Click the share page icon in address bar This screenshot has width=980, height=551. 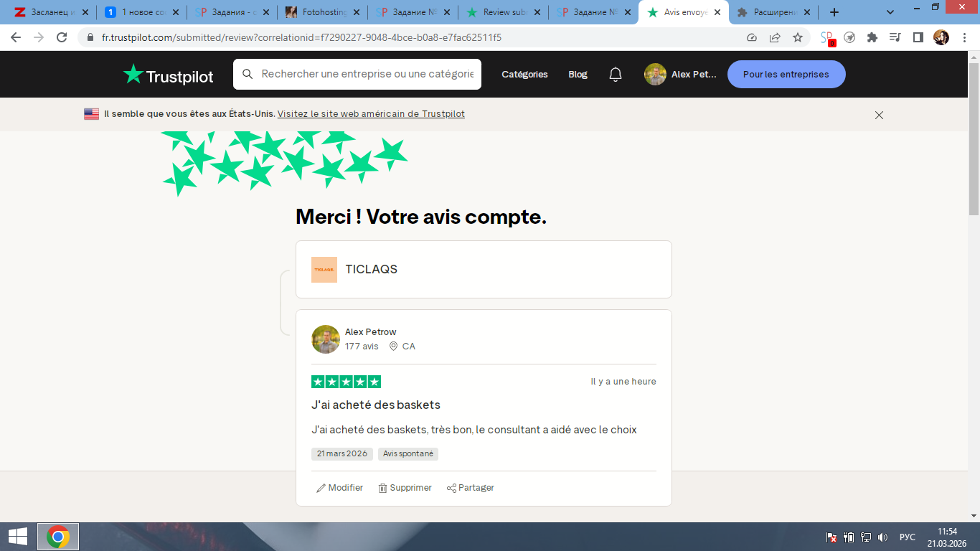[775, 37]
